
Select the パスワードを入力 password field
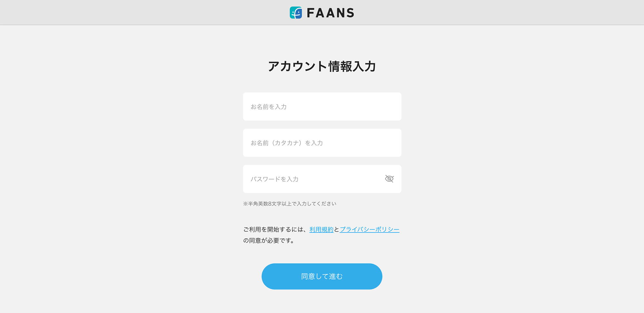(309, 179)
